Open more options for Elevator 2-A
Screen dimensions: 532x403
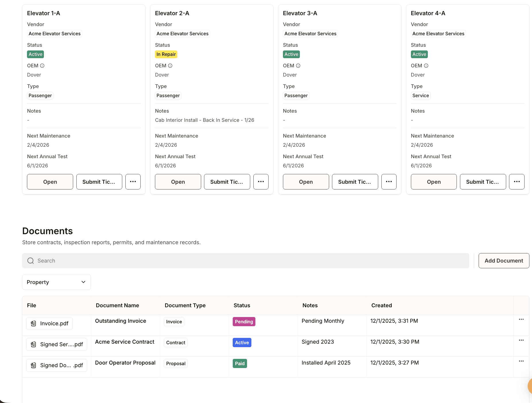tap(261, 182)
